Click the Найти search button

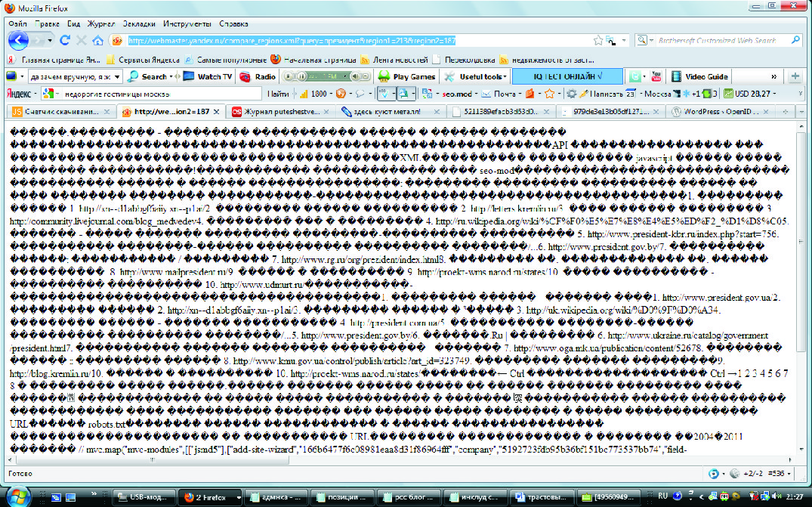278,94
